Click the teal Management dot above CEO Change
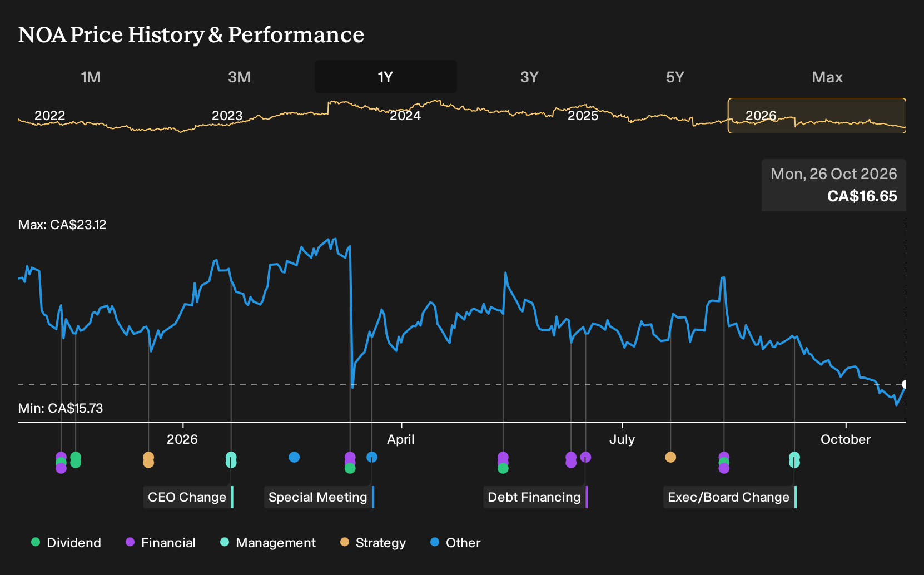924x575 pixels. 231,460
